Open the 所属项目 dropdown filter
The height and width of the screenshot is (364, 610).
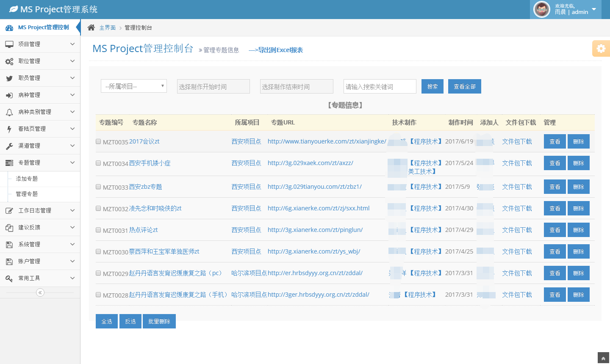134,86
